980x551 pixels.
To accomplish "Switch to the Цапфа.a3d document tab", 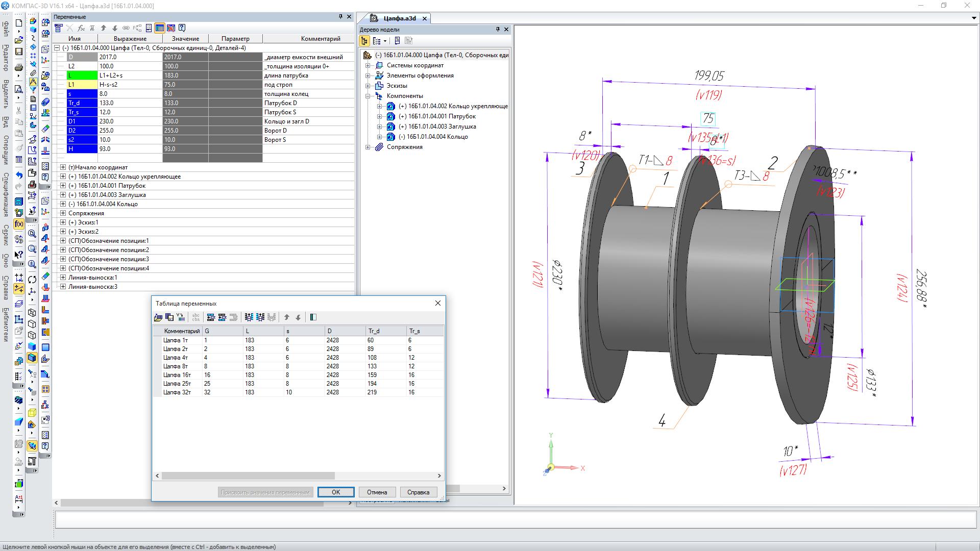I will [x=400, y=18].
